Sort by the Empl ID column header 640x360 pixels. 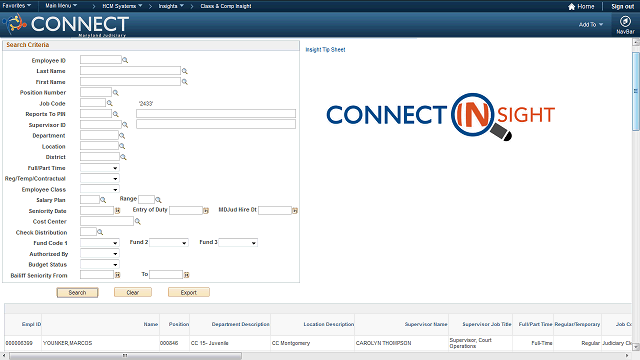point(31,324)
